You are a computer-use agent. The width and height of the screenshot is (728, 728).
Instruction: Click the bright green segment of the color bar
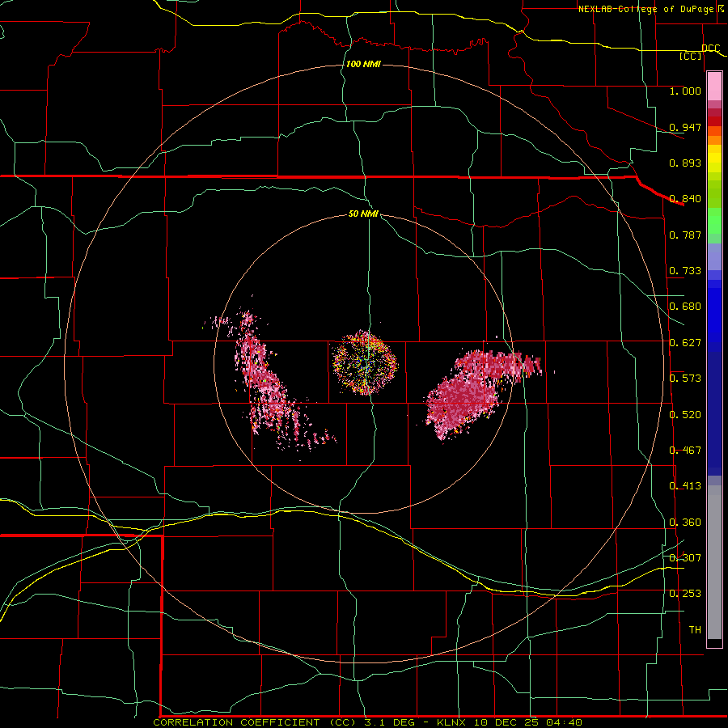coord(714,221)
